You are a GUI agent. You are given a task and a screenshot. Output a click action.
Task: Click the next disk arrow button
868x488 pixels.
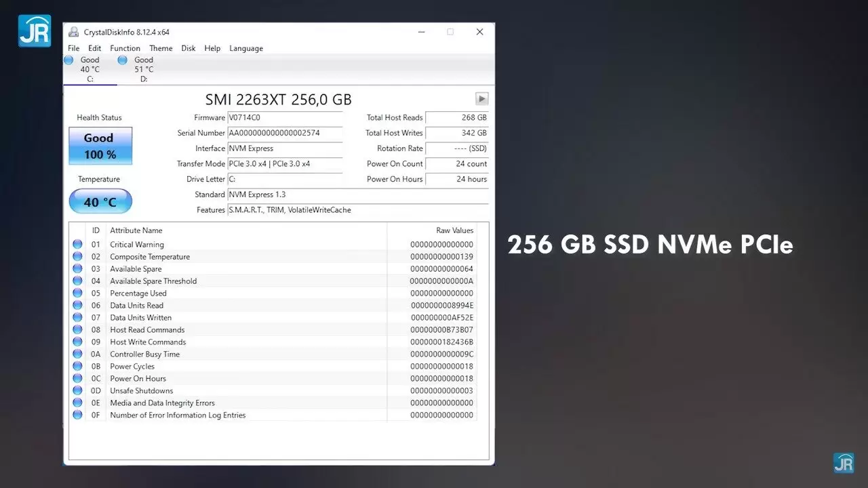click(481, 99)
